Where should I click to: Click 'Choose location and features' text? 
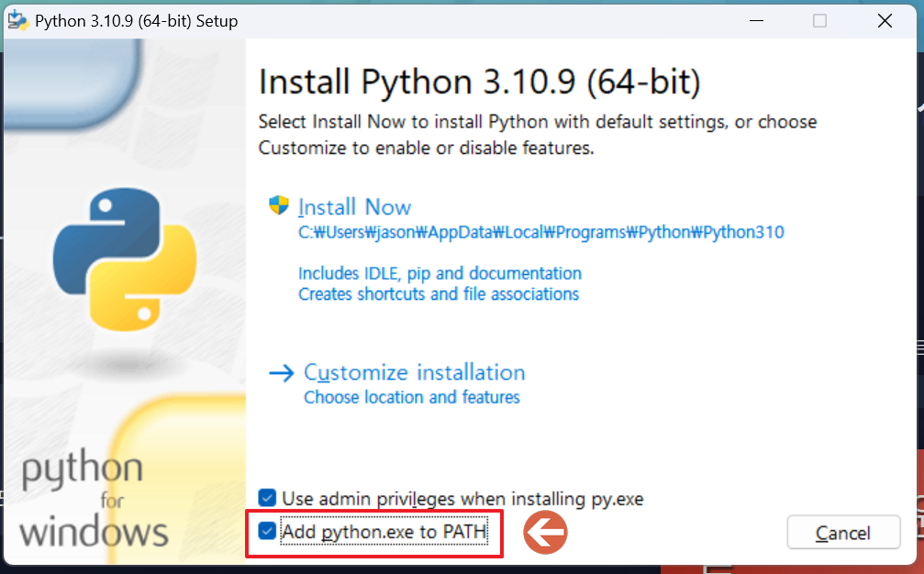[411, 397]
